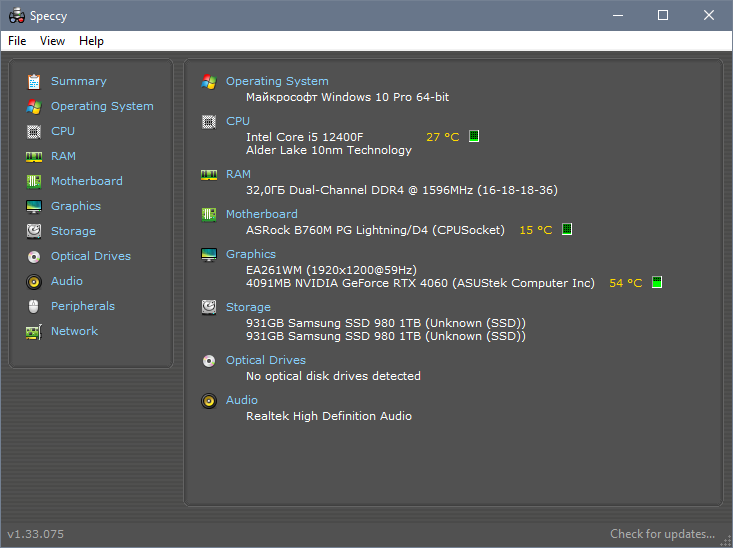Click the Optical Drives disc icon in summary panel

click(209, 361)
